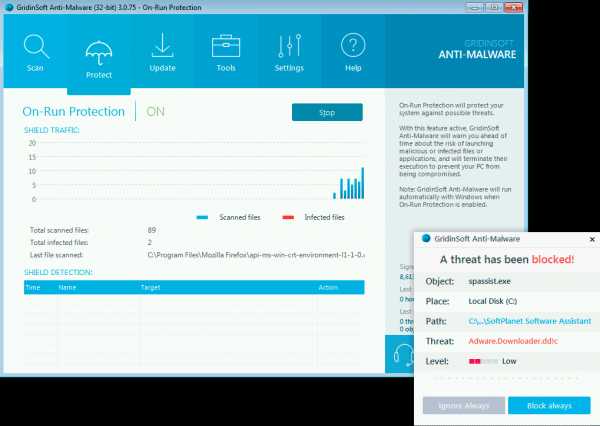Click the Protect tab label
The height and width of the screenshot is (426, 600).
[99, 75]
